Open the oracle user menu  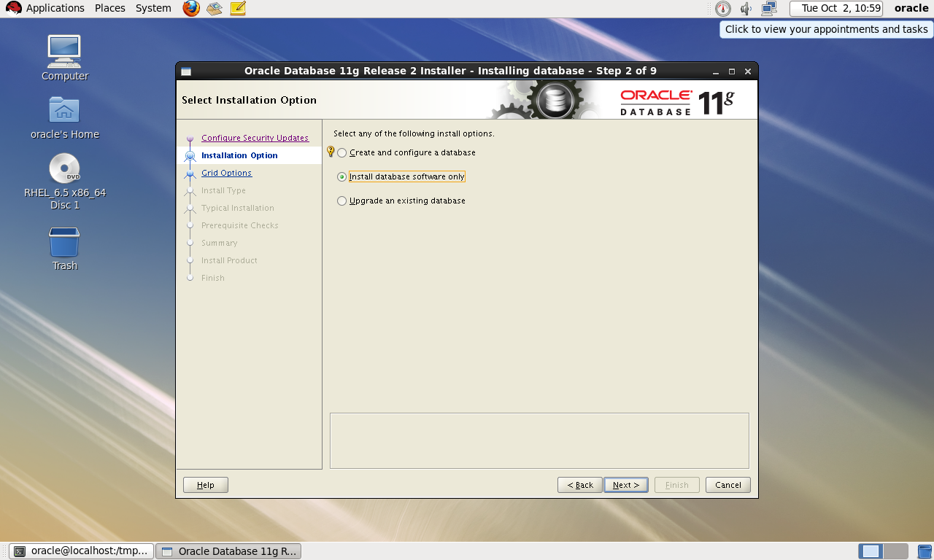pyautogui.click(x=911, y=8)
